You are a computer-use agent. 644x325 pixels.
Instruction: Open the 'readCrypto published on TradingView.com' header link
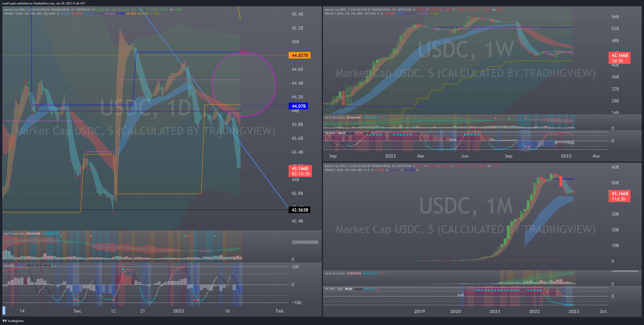point(44,3)
